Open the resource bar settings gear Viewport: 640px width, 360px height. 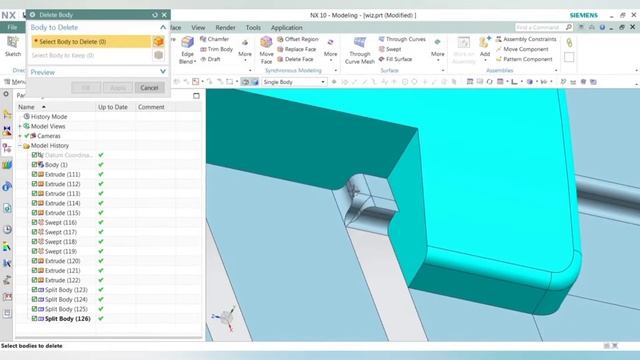(6, 95)
